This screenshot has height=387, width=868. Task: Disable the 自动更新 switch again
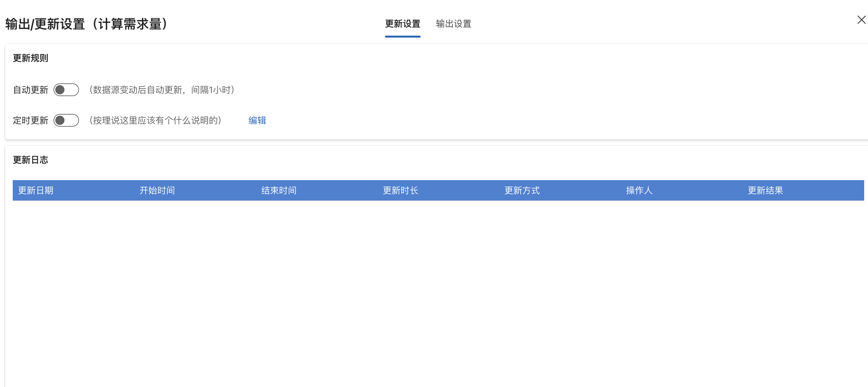pyautogui.click(x=66, y=90)
